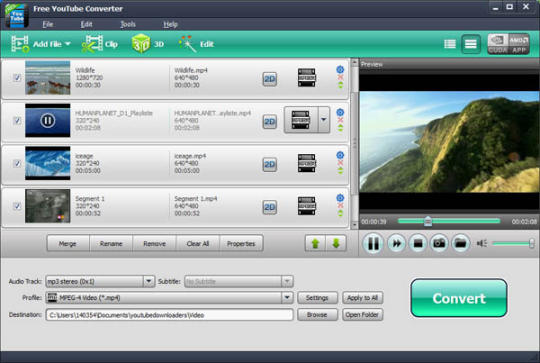Click the volume slider
Screen dimensions: 540x363
coord(513,244)
